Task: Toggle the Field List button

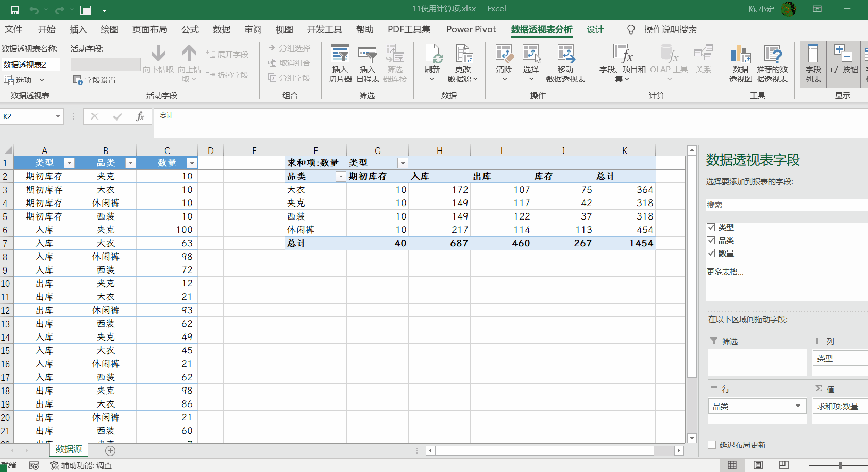Action: tap(813, 64)
